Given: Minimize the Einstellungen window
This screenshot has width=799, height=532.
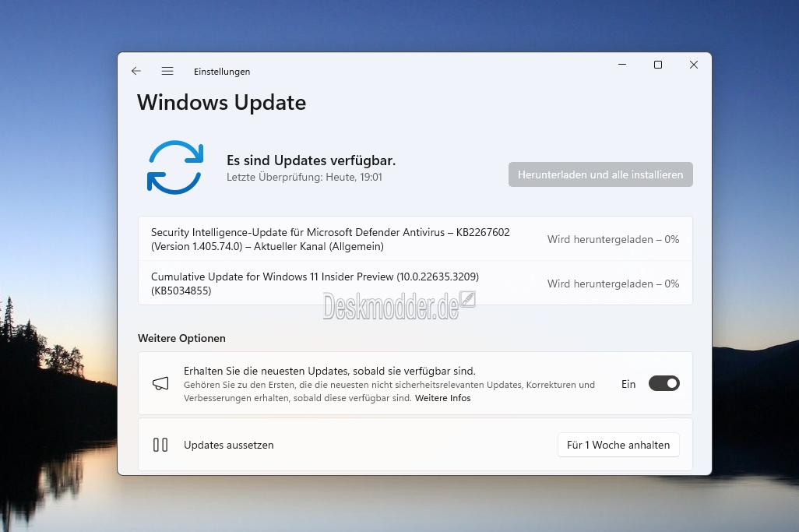Looking at the screenshot, I should (x=622, y=65).
